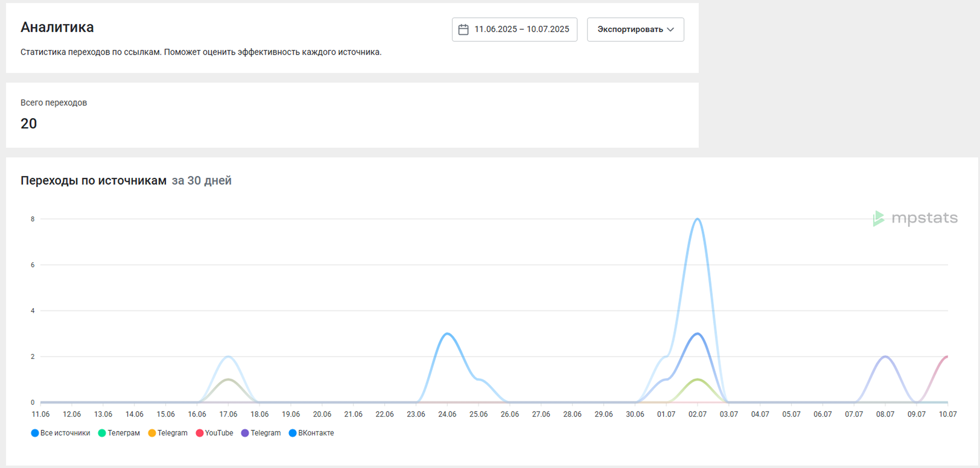This screenshot has height=468, width=980.
Task: Click the 08.07 x-axis date label
Action: tap(885, 414)
